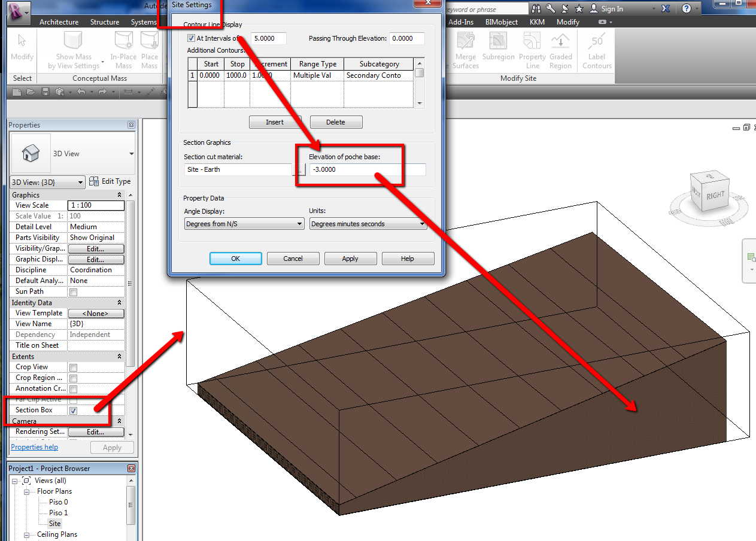Click the Insert button for contours
The image size is (756, 541).
275,122
